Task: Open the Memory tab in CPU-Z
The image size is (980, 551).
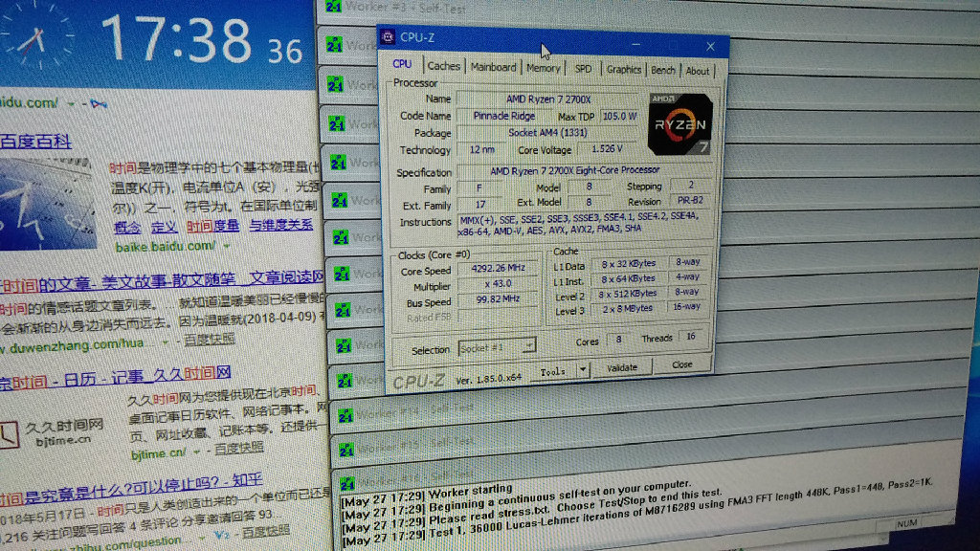Action: coord(543,68)
